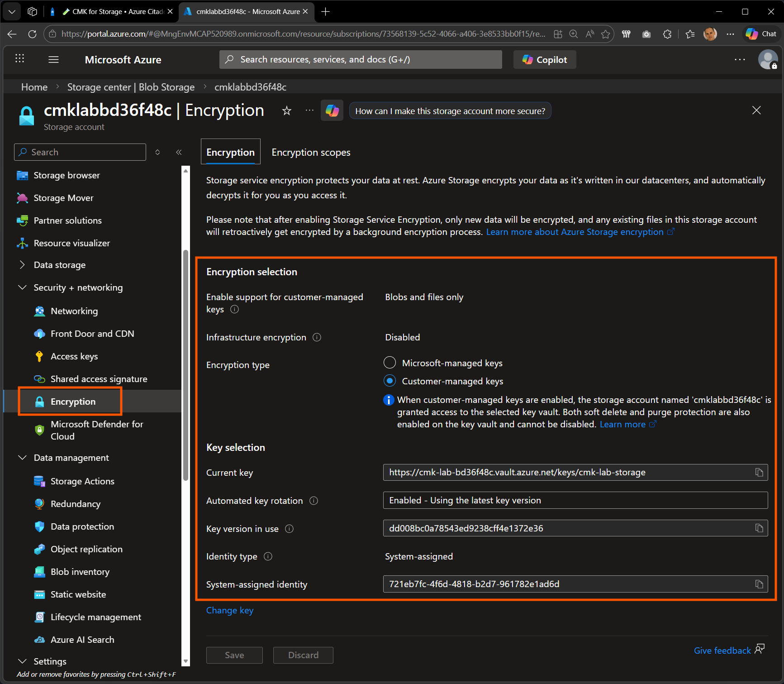Add cmklabbd36f48c Encryption to favorites star

(287, 111)
